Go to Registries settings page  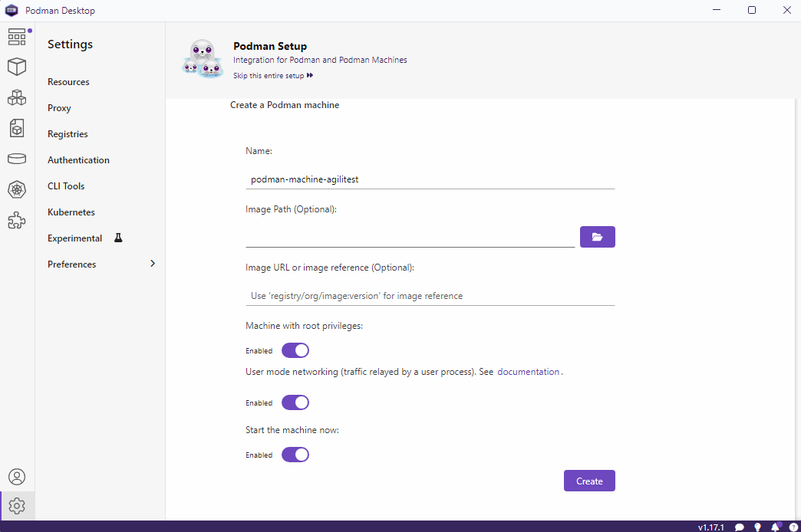[x=68, y=133]
